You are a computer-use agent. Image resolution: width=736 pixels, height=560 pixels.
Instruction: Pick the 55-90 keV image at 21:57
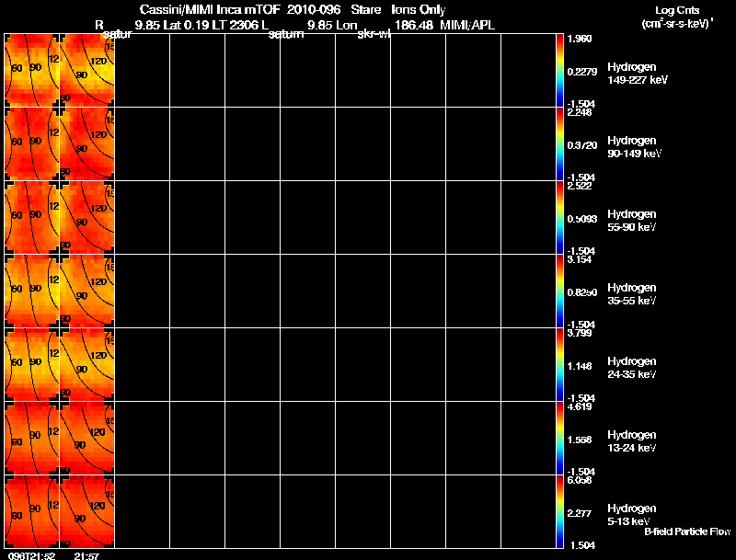[86, 218]
